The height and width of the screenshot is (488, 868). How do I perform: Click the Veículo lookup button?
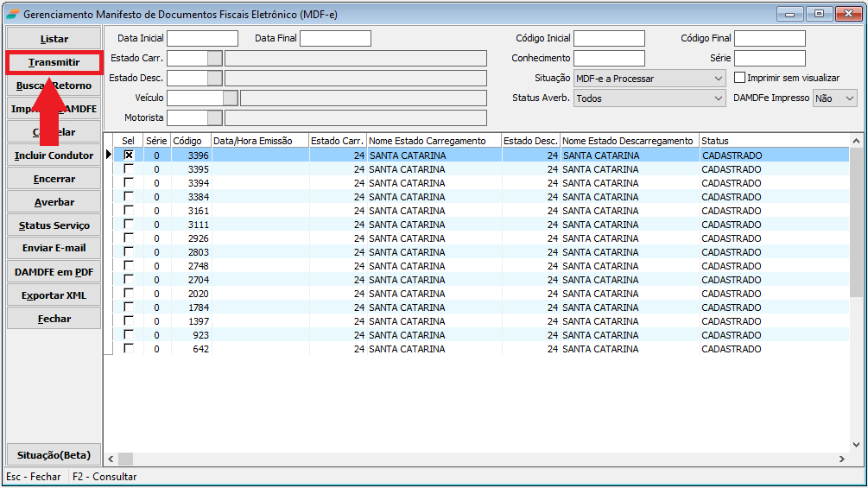tap(231, 98)
